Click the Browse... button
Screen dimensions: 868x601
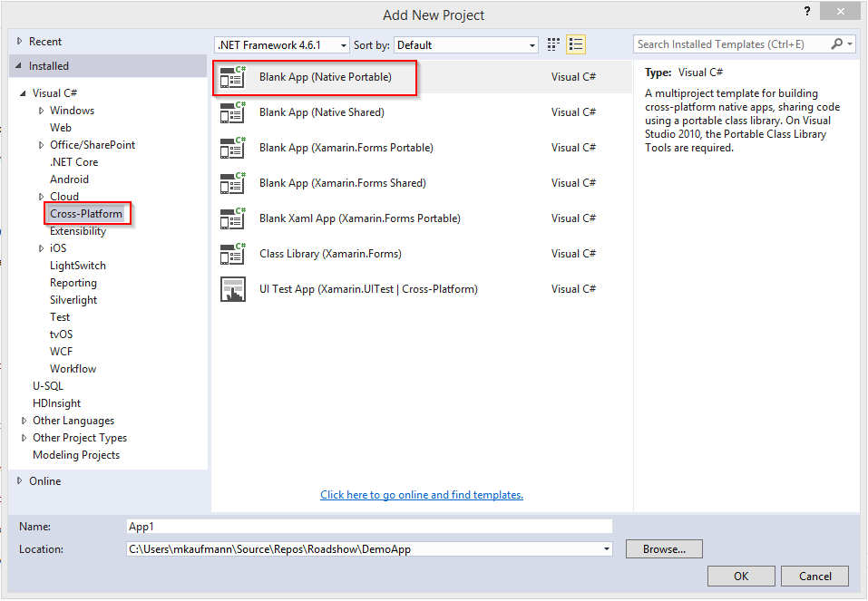point(664,549)
